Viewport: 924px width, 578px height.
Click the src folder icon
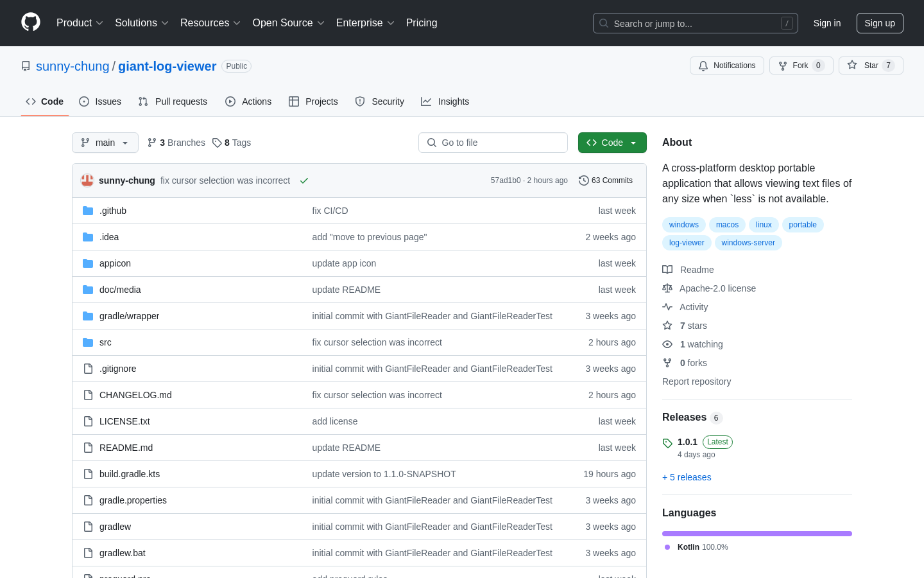[88, 342]
